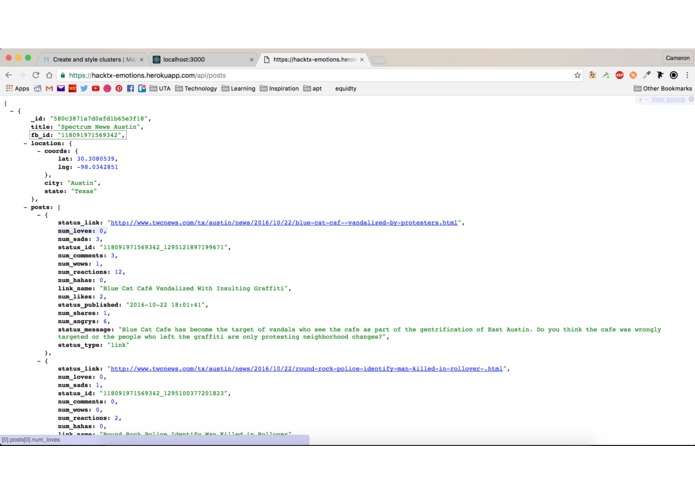
Task: Open the UTA bookmarks folder
Action: click(x=160, y=89)
